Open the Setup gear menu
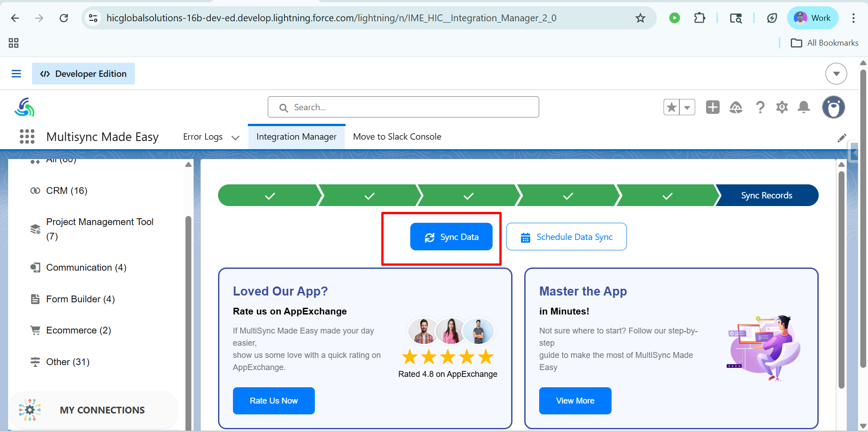Viewport: 868px width, 432px height. pyautogui.click(x=782, y=108)
